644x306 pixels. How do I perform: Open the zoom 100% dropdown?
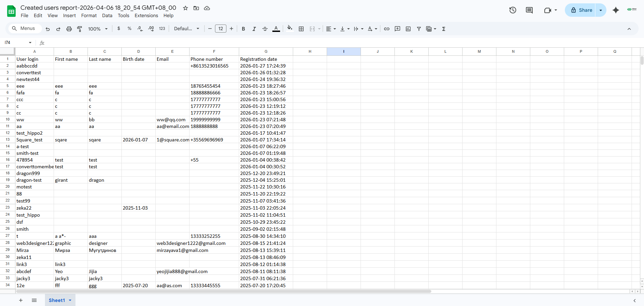(x=98, y=29)
